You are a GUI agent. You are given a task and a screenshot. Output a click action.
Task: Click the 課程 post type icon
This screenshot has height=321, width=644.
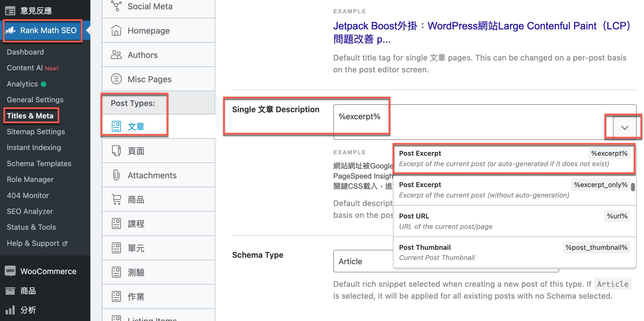[x=116, y=224]
